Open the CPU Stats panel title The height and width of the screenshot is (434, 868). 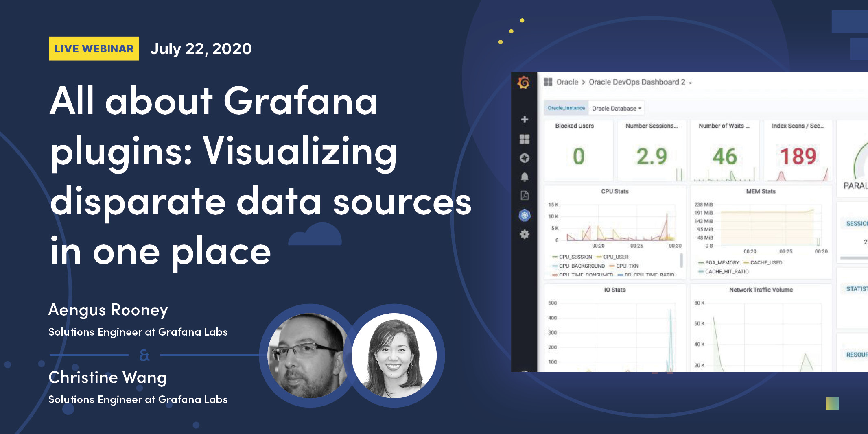coord(615,191)
